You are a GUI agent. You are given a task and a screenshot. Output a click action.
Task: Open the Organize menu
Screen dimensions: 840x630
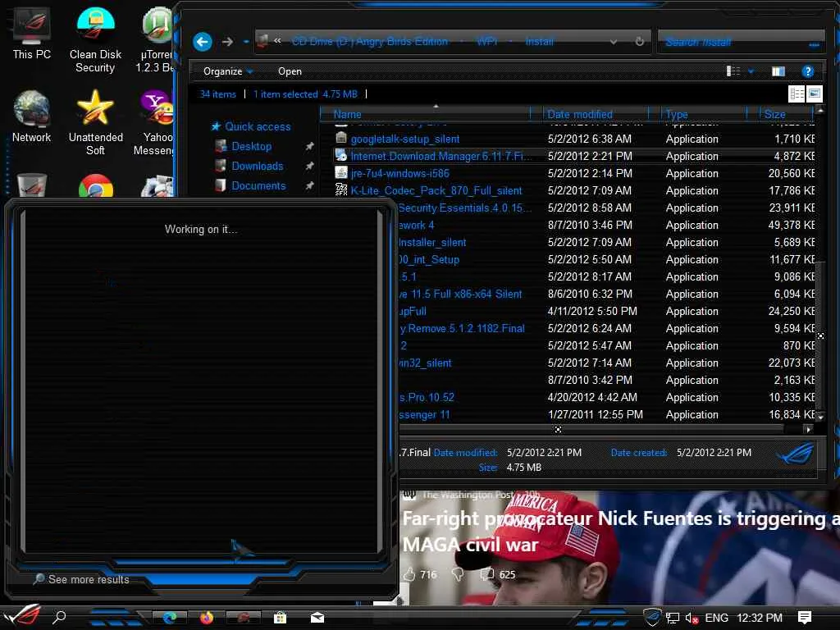(x=228, y=71)
